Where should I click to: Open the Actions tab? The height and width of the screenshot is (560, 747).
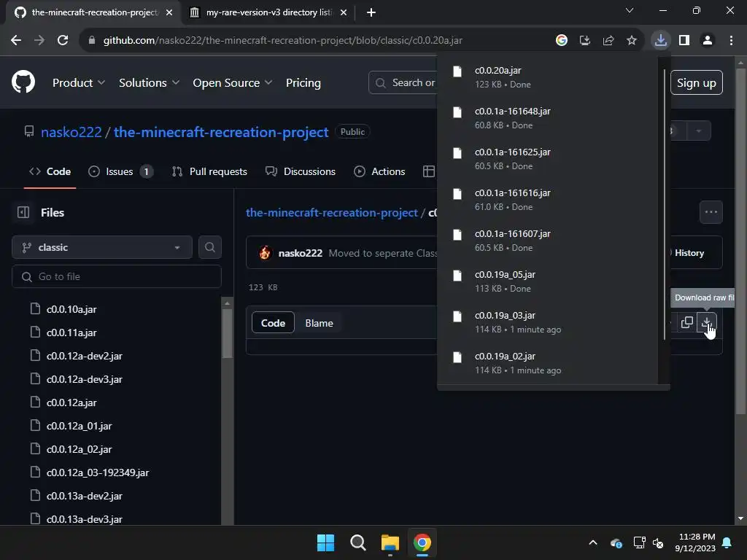(x=379, y=171)
